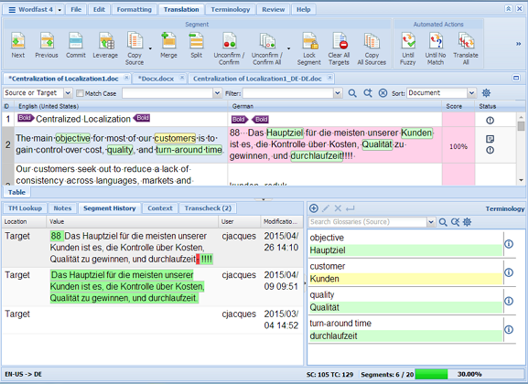Image resolution: width=528 pixels, height=384 pixels.
Task: Delete the selected term with the X icon
Action: [x=338, y=209]
